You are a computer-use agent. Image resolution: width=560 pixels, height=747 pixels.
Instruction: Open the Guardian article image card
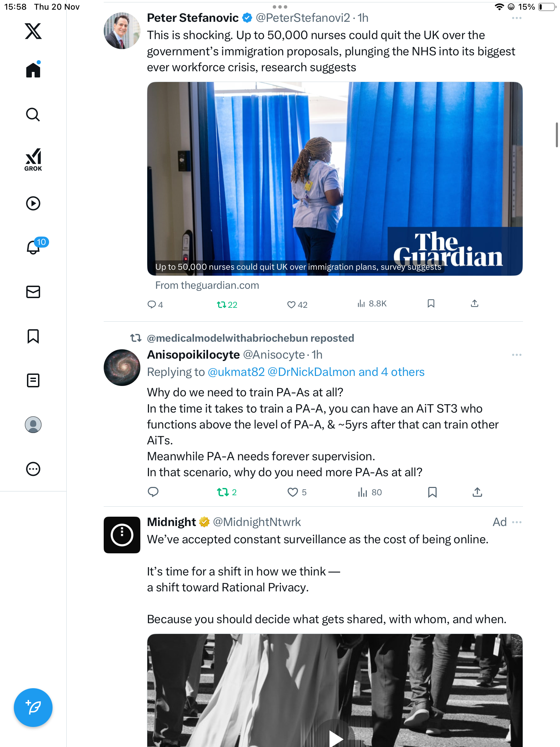pos(335,178)
